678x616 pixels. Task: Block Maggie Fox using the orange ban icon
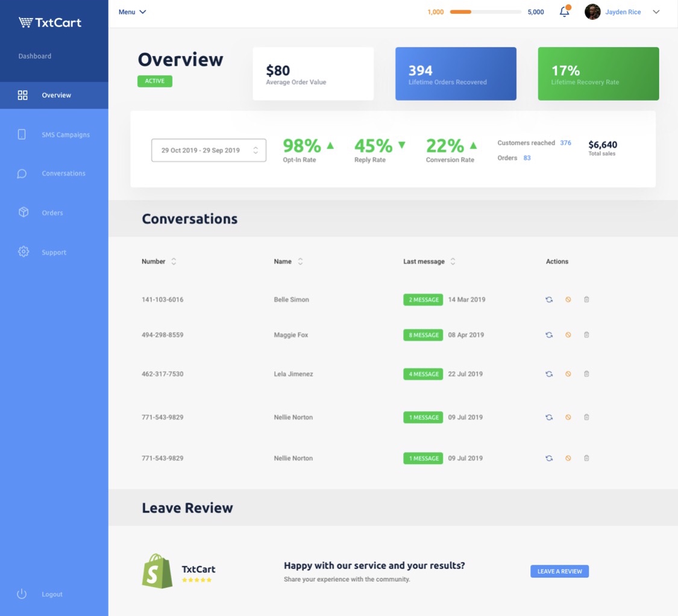pos(568,335)
